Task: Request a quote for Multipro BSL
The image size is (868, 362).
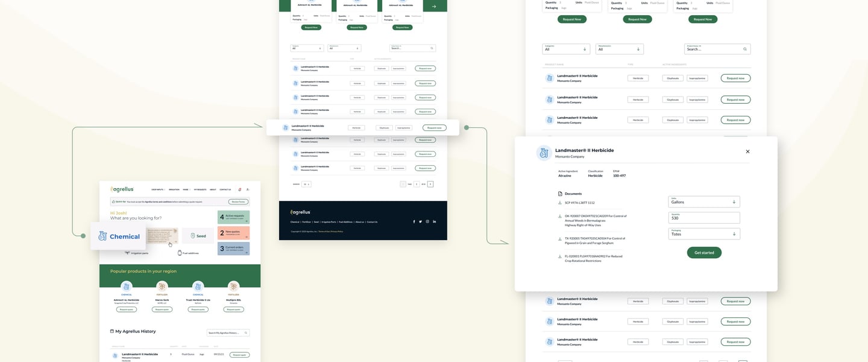Action: click(x=234, y=310)
